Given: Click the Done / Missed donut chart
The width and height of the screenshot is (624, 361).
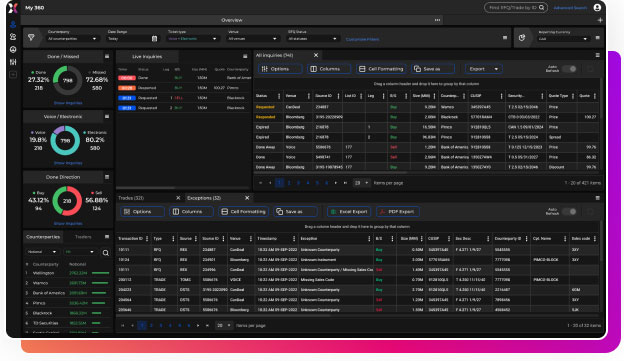Looking at the screenshot, I should click(x=68, y=80).
